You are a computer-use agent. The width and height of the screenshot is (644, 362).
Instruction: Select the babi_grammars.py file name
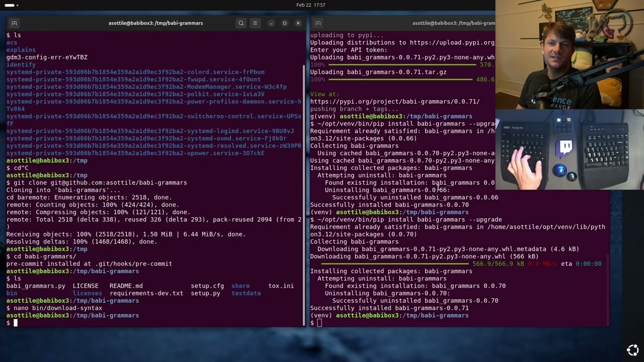(x=36, y=286)
